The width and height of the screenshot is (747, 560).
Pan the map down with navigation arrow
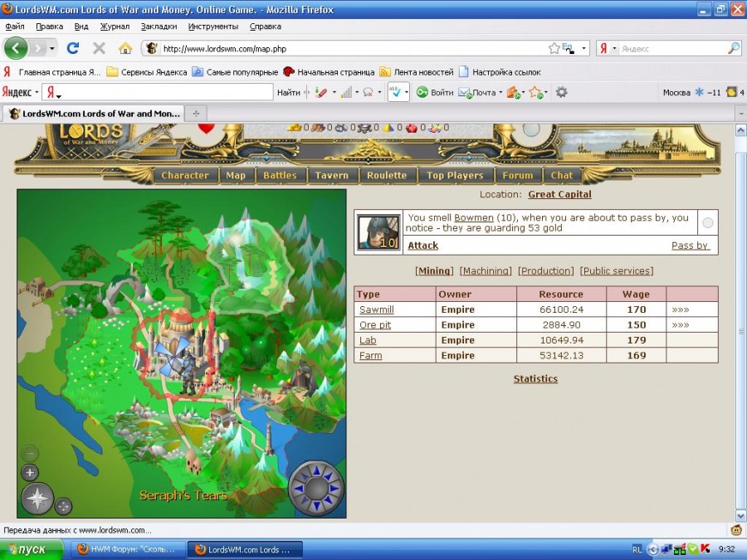316,507
